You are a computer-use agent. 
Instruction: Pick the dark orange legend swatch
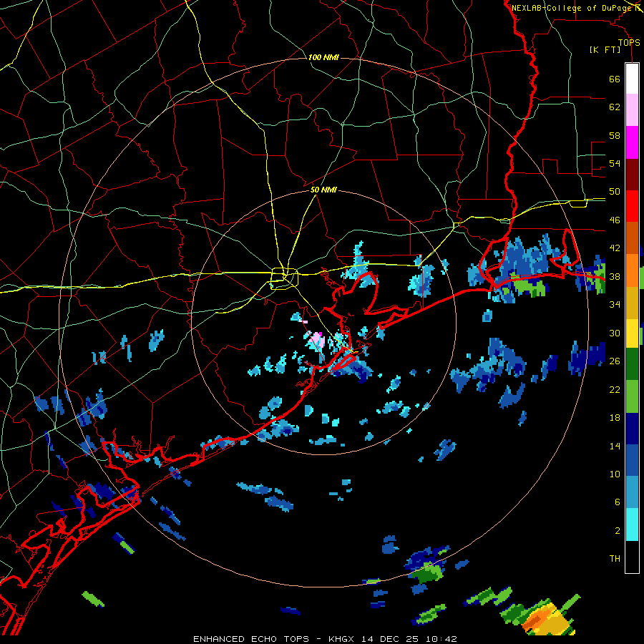(x=632, y=238)
